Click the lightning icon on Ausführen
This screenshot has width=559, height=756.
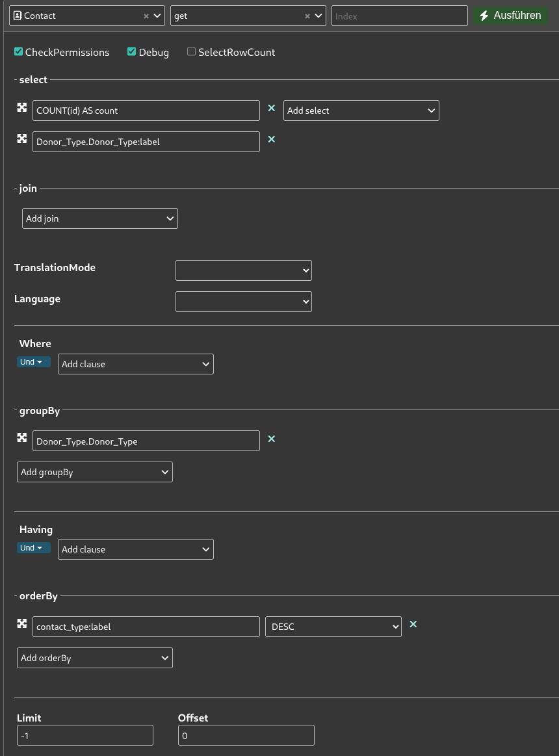click(x=486, y=15)
